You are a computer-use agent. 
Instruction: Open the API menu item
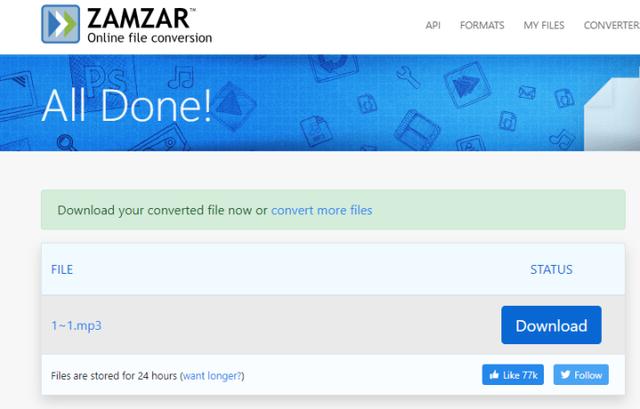tap(433, 25)
